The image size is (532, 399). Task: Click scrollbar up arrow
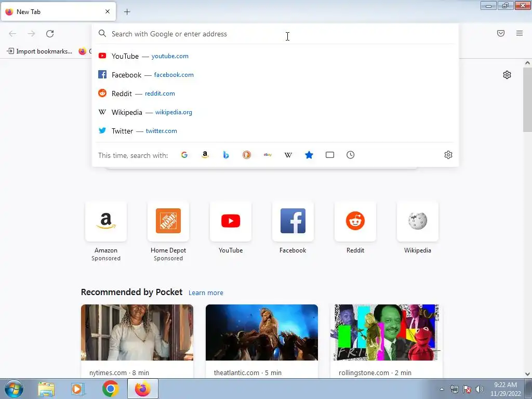pyautogui.click(x=527, y=63)
